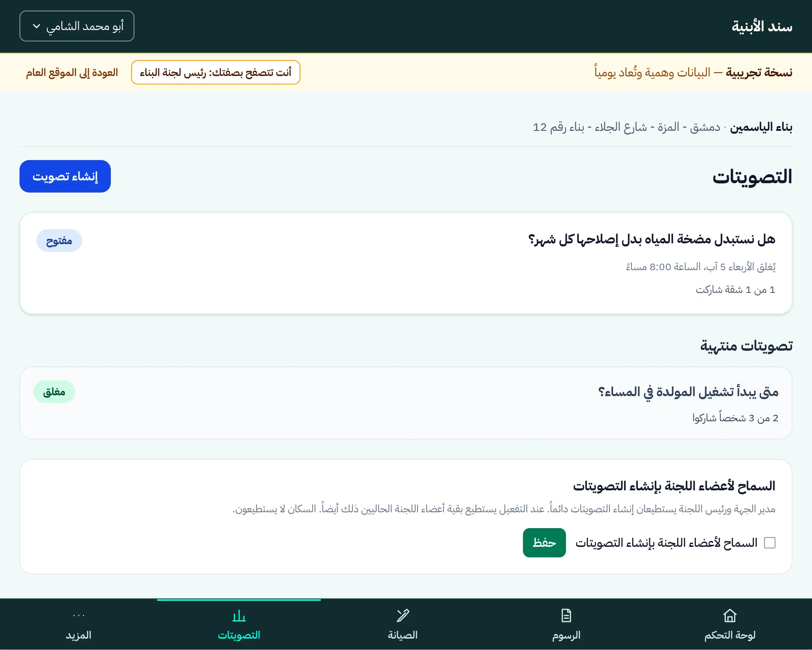This screenshot has height=650, width=812.
Task: Open the لوحة التحكم home icon
Action: click(x=730, y=616)
